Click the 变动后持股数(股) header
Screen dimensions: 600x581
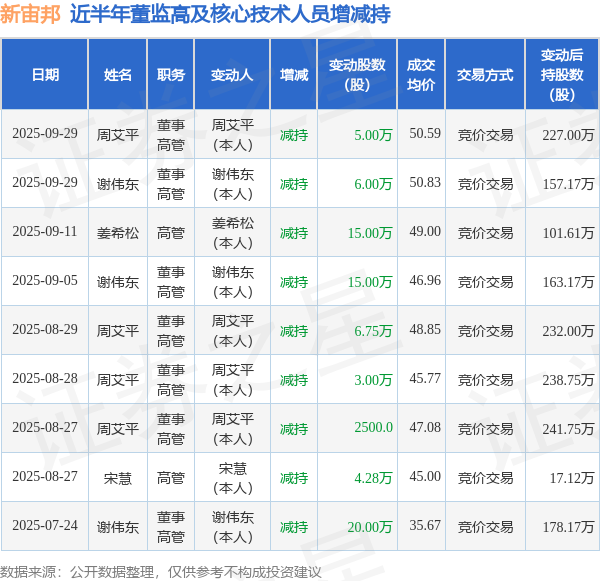pos(562,74)
